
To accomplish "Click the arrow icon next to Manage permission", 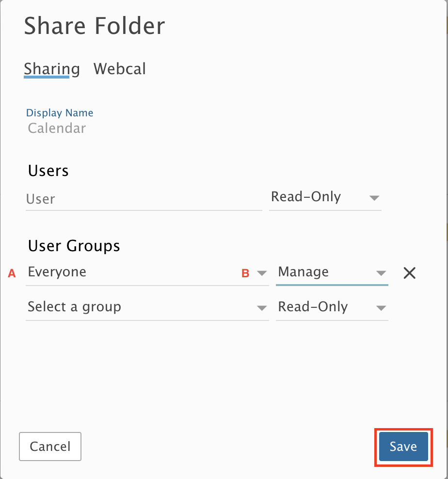I will tap(381, 273).
